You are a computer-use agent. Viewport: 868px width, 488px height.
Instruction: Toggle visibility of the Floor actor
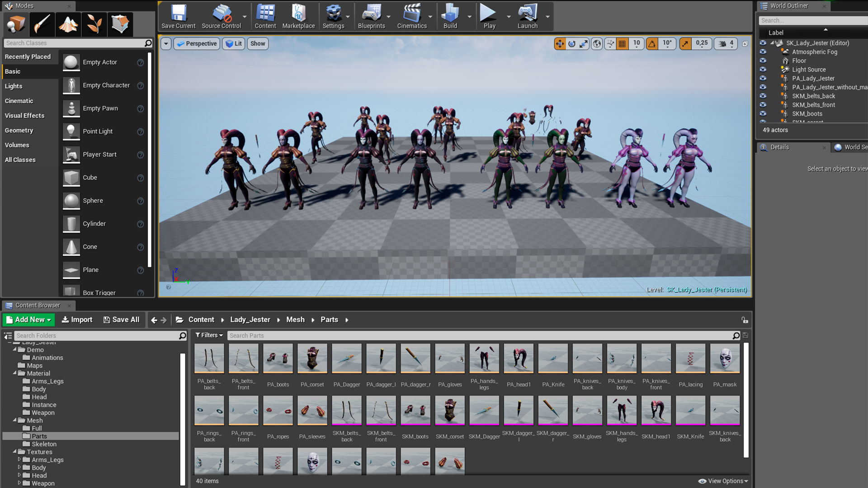point(763,61)
